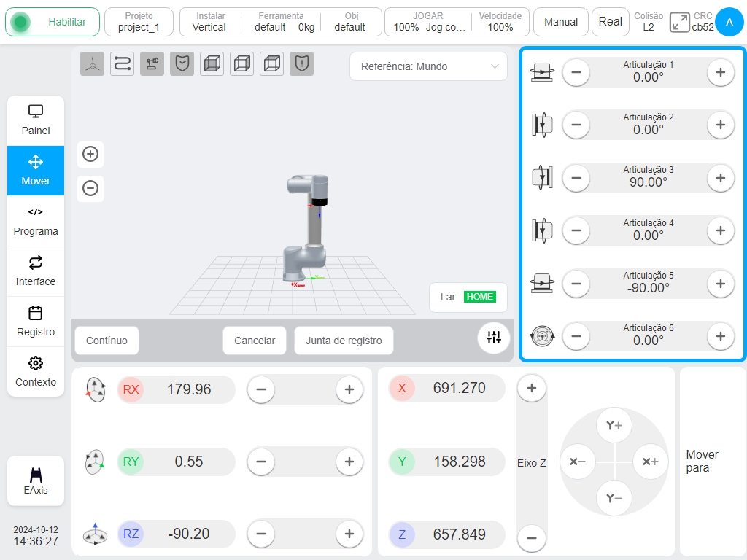Select the first cube view icon

pos(212,64)
